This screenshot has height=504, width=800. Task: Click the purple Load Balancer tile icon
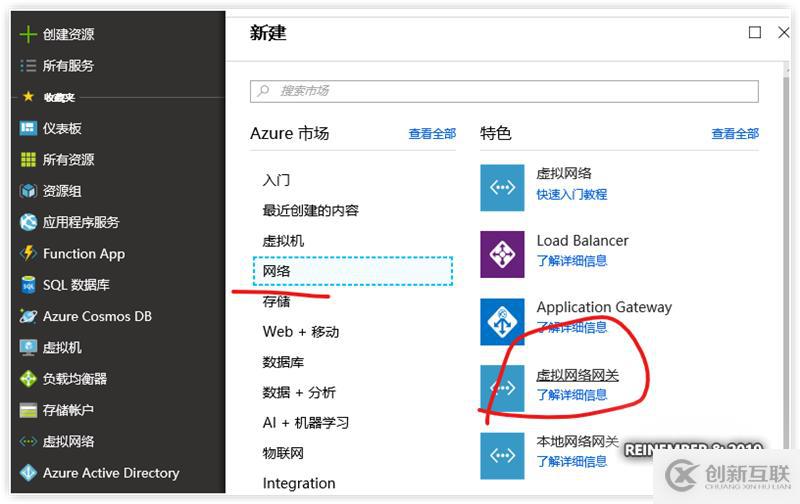[x=502, y=254]
